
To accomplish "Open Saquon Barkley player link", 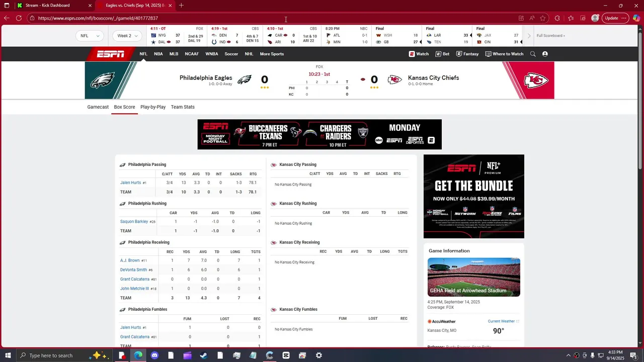I will (134, 222).
